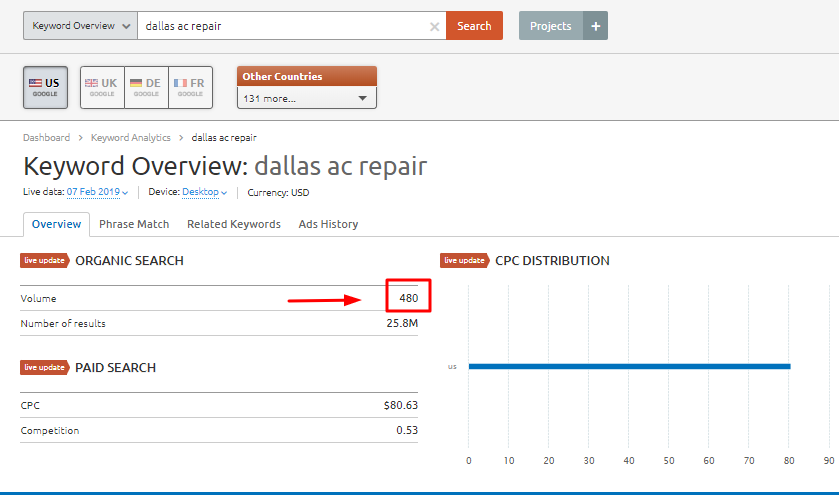Click the Organic Search live update badge
Viewport: 839px width, 495px height.
click(x=44, y=261)
